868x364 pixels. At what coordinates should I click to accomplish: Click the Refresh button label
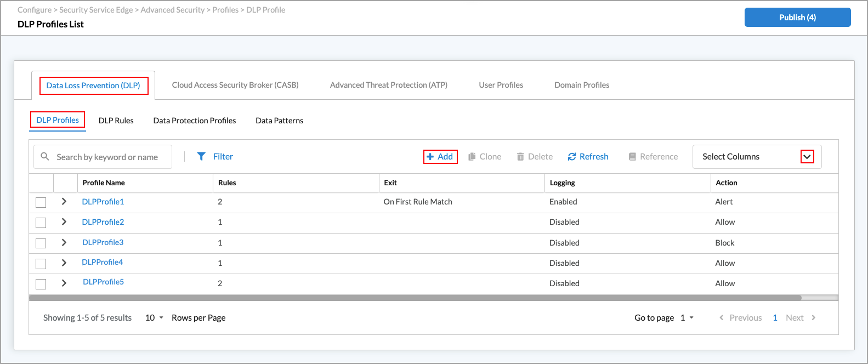pos(594,157)
